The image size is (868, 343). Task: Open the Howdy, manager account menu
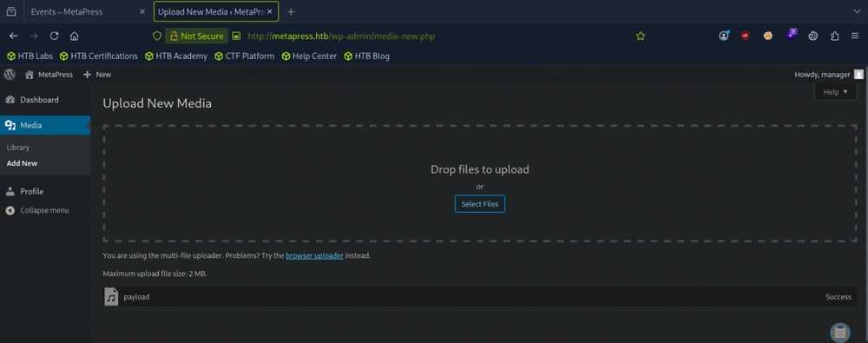click(829, 75)
